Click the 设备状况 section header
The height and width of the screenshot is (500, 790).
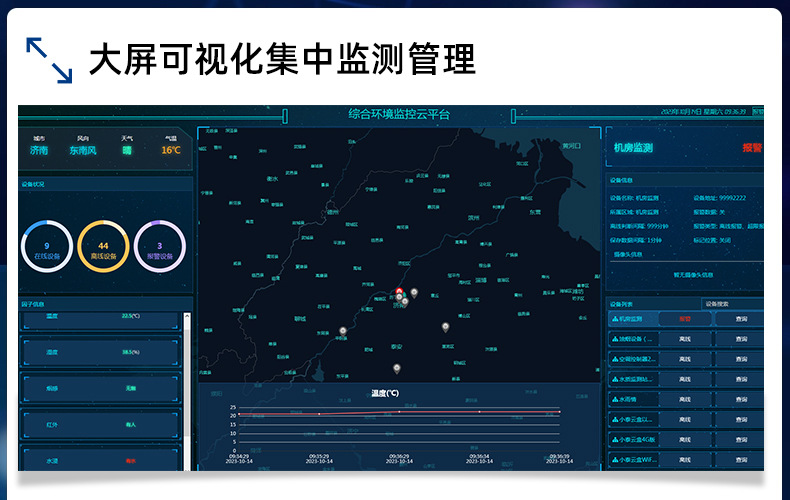click(33, 184)
